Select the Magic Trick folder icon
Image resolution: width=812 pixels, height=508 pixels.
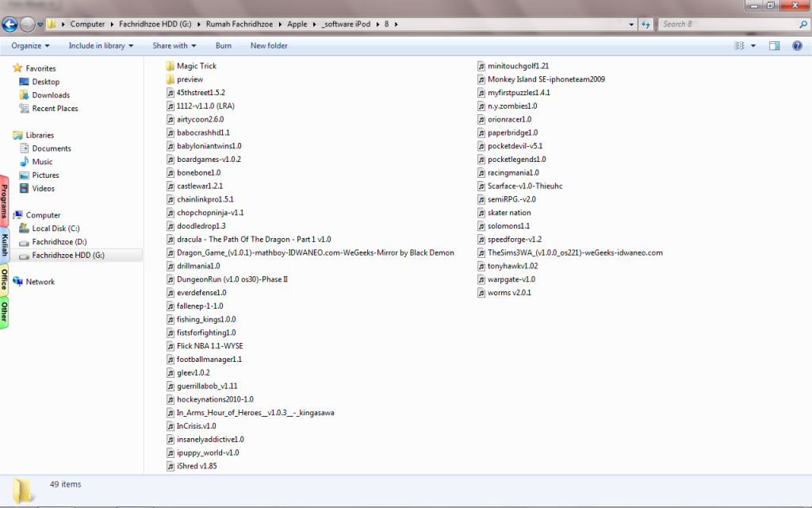(170, 66)
